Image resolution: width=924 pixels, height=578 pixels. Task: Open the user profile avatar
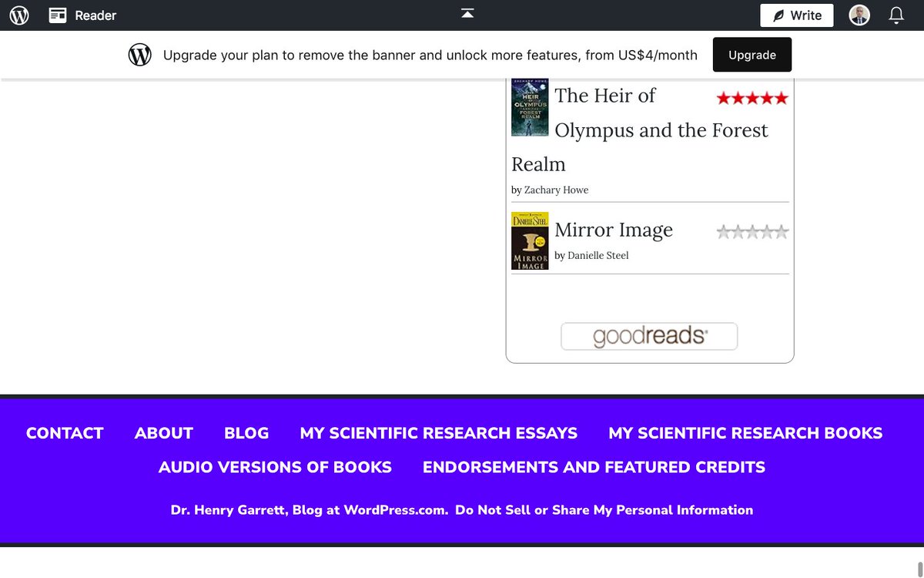[859, 15]
